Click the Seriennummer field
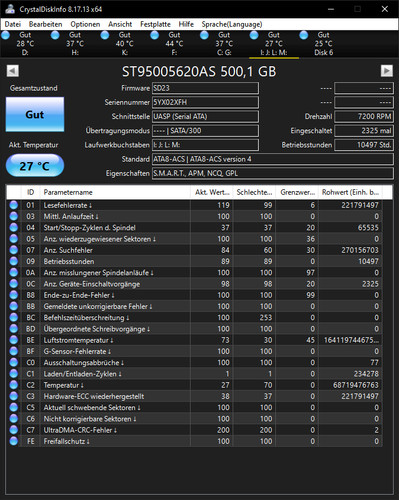The height and width of the screenshot is (500, 399). [205, 102]
